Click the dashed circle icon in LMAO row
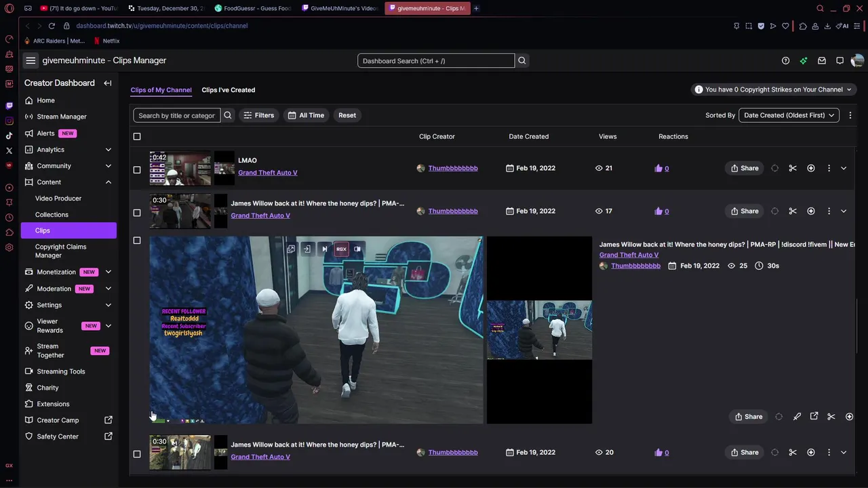Image resolution: width=868 pixels, height=488 pixels. coord(775,168)
